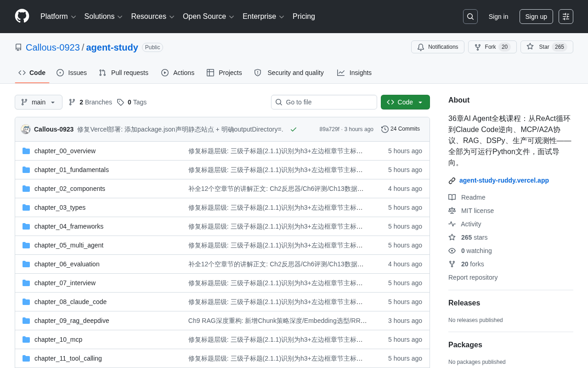Click the Packages heading link

465,345
